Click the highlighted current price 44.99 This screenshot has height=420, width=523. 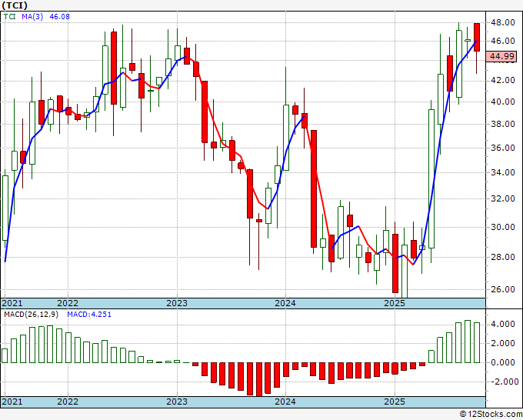pos(501,56)
